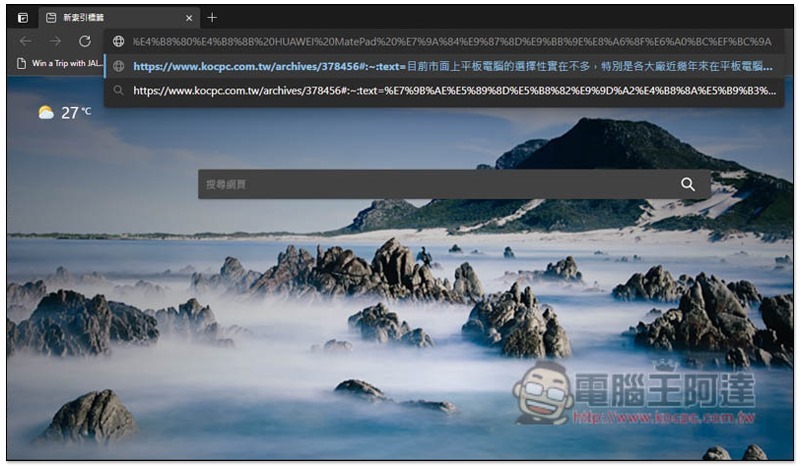Select the highlighted kocpc.com.tw suggestion with Chinese text
The width and height of the screenshot is (800, 466).
coord(450,66)
